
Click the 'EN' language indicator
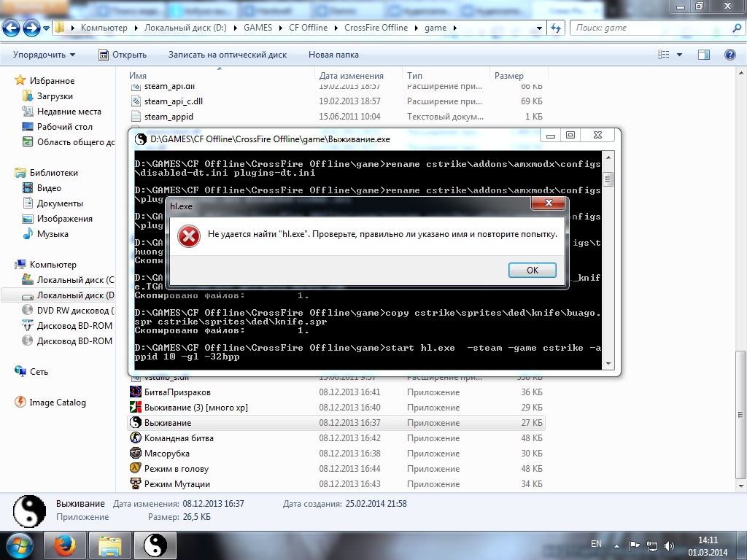tap(596, 544)
